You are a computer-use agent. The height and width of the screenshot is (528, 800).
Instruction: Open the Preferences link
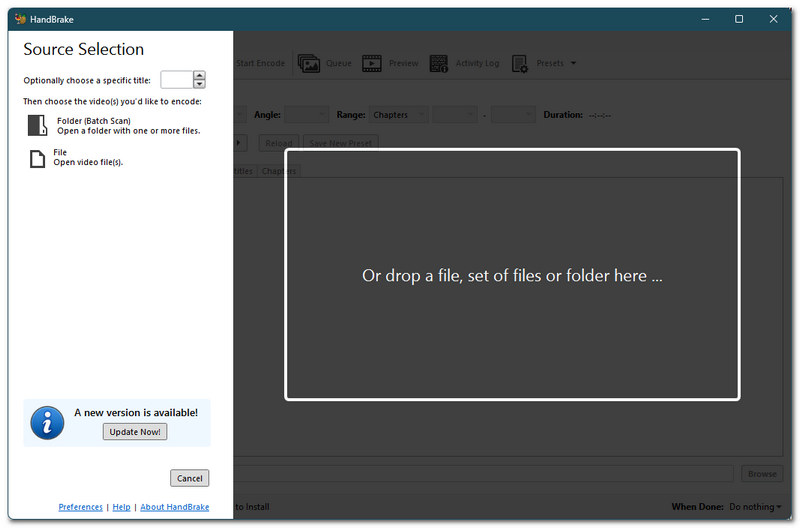pyautogui.click(x=80, y=507)
